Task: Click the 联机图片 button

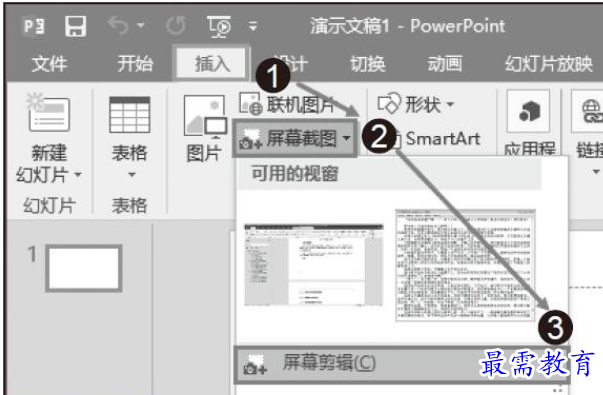Action: tap(286, 104)
